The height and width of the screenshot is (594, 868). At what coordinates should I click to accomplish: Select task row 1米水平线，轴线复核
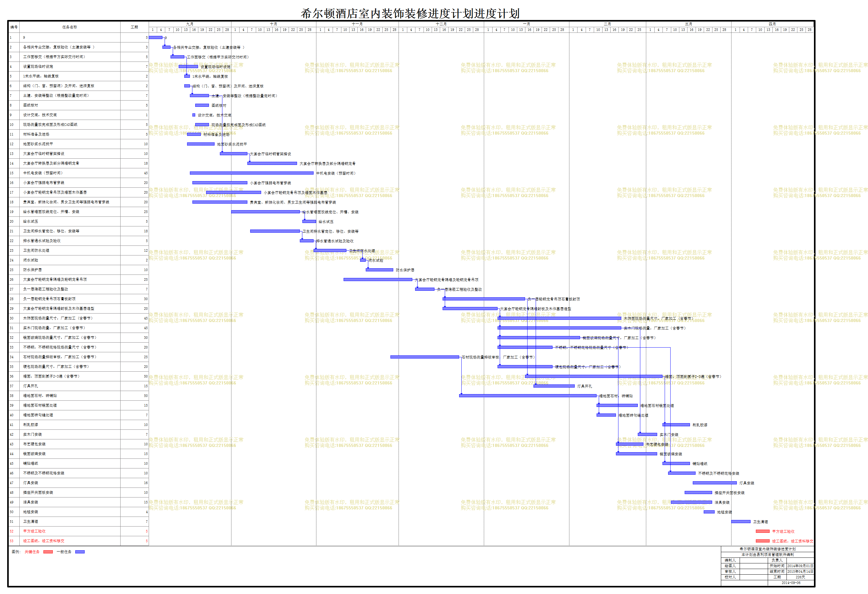point(78,76)
